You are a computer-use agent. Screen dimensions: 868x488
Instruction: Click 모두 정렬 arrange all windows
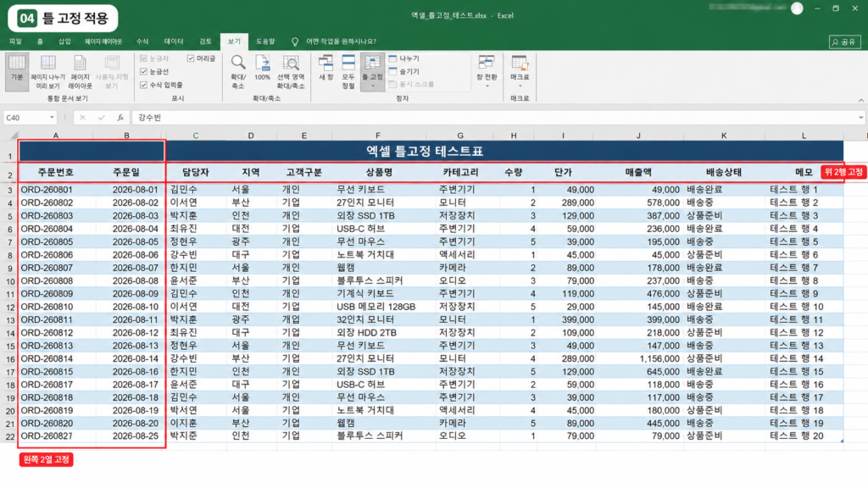pos(348,72)
